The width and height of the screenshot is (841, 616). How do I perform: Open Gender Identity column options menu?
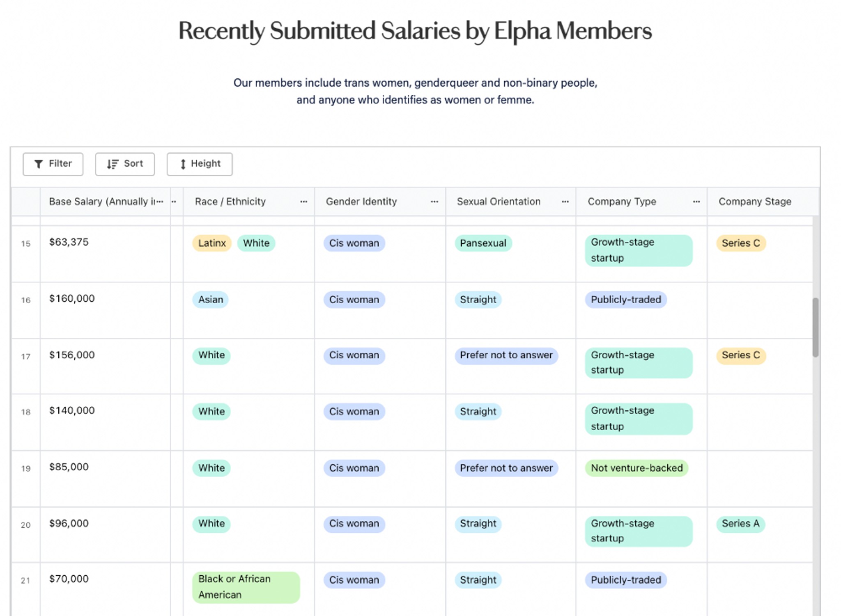tap(434, 202)
